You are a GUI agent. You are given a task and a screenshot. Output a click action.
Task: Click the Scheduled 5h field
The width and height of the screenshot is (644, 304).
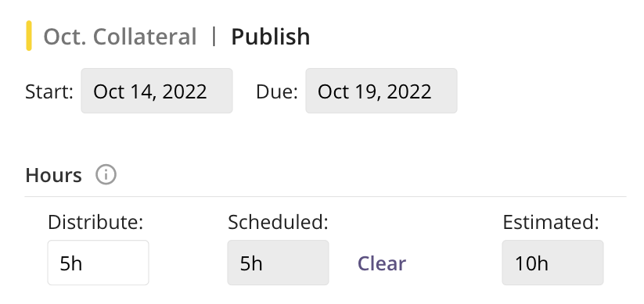tap(278, 263)
